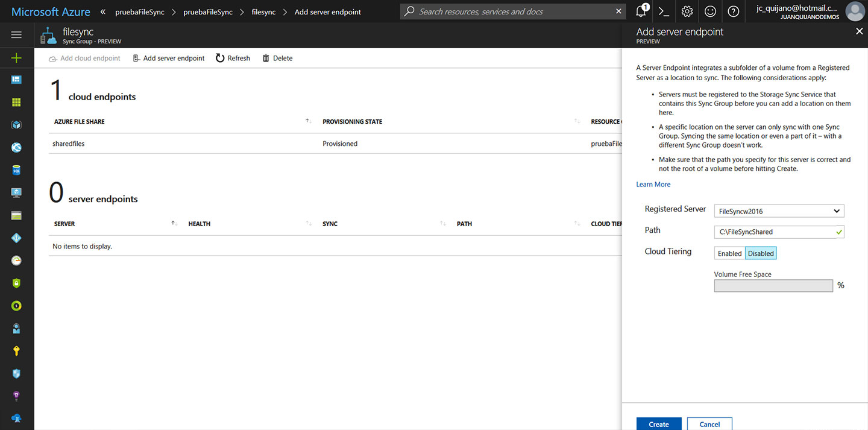This screenshot has width=868, height=430.
Task: Collapse breadcrumb with double chevron
Action: [x=103, y=11]
